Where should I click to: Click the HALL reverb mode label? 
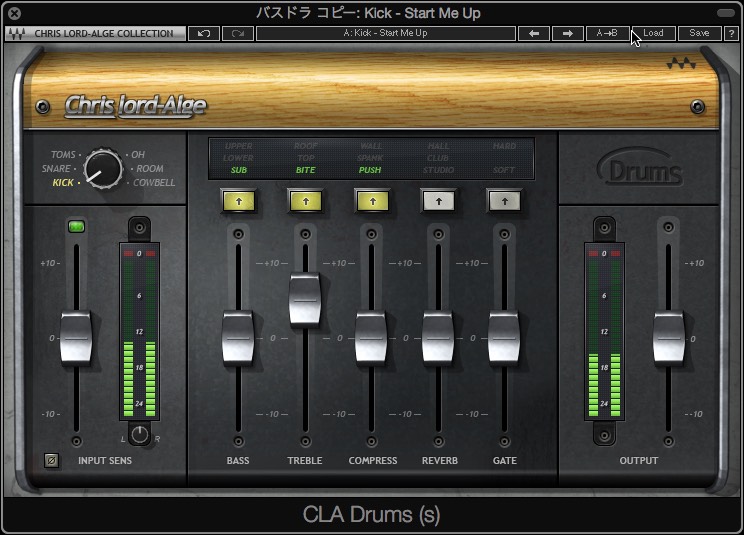(x=438, y=146)
